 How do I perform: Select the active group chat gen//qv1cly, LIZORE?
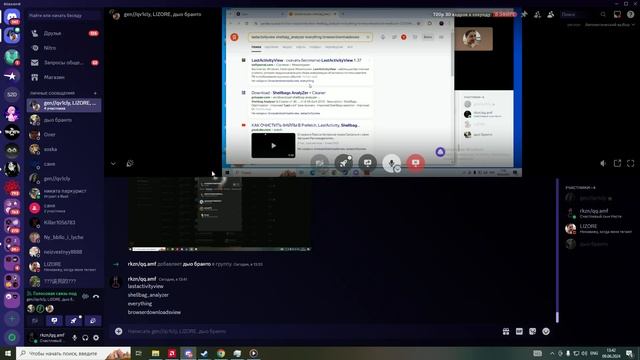click(x=64, y=105)
